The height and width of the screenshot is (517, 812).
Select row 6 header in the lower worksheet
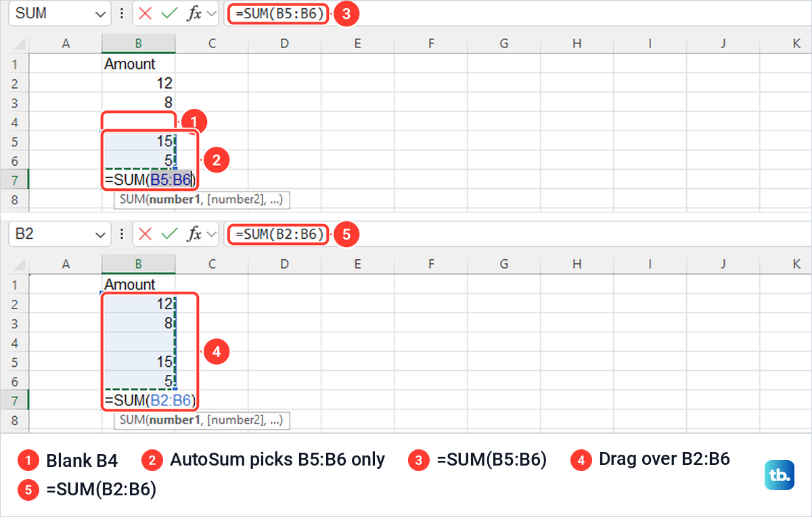coord(15,382)
